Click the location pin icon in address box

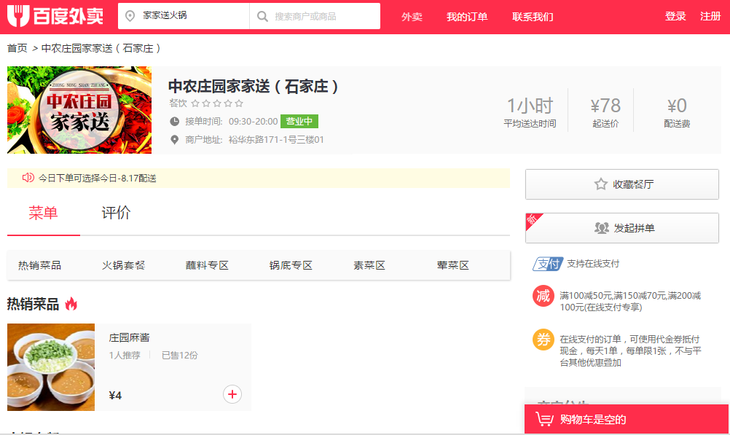click(x=130, y=16)
